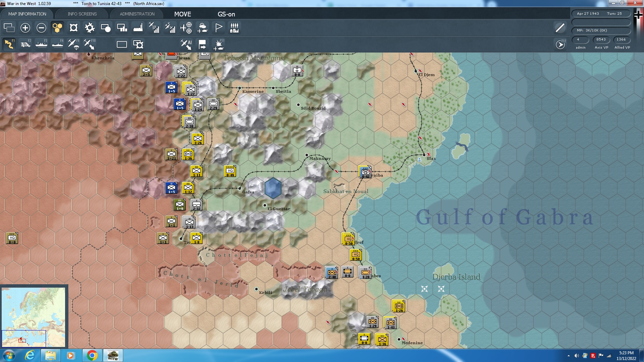
Task: Select amphibious transport mode (F4)
Action: point(57,44)
